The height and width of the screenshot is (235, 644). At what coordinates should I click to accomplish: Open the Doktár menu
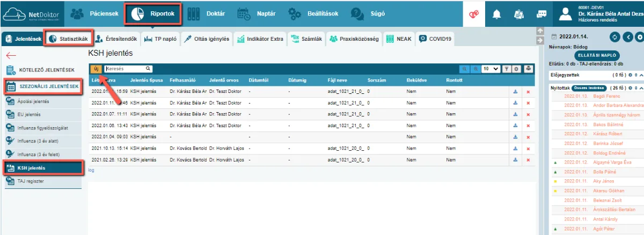[x=206, y=13]
